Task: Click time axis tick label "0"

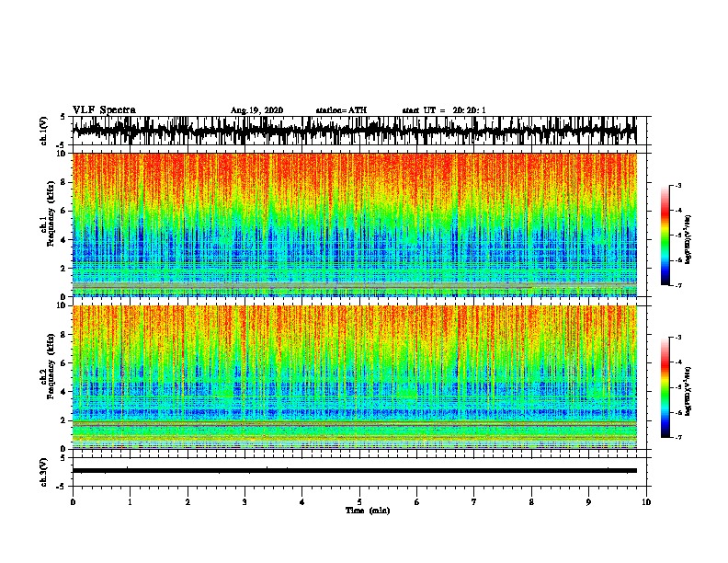Action: click(73, 502)
